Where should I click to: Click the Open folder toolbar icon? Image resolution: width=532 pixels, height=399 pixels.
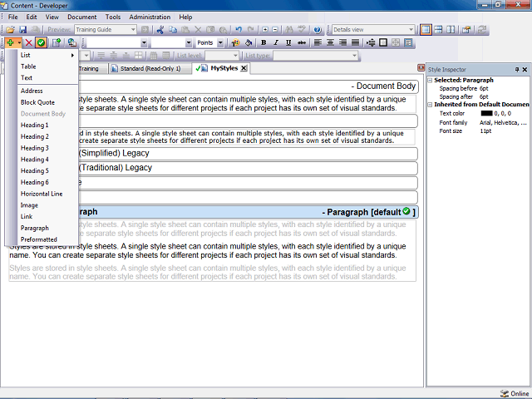(x=10, y=30)
